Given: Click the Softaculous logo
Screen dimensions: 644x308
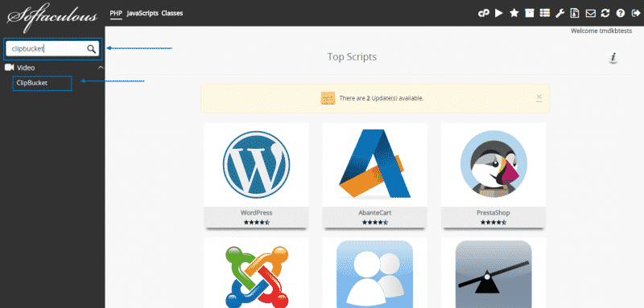Looking at the screenshot, I should pos(52,16).
